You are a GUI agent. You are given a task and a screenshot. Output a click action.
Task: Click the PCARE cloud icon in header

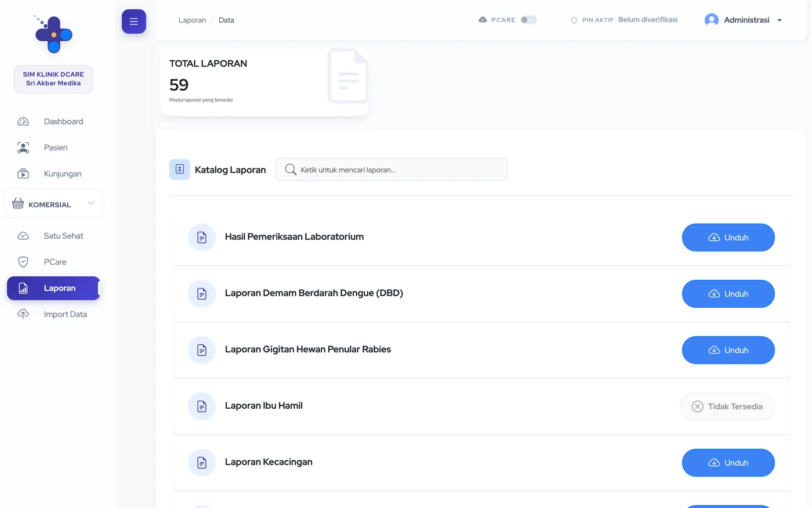point(483,20)
